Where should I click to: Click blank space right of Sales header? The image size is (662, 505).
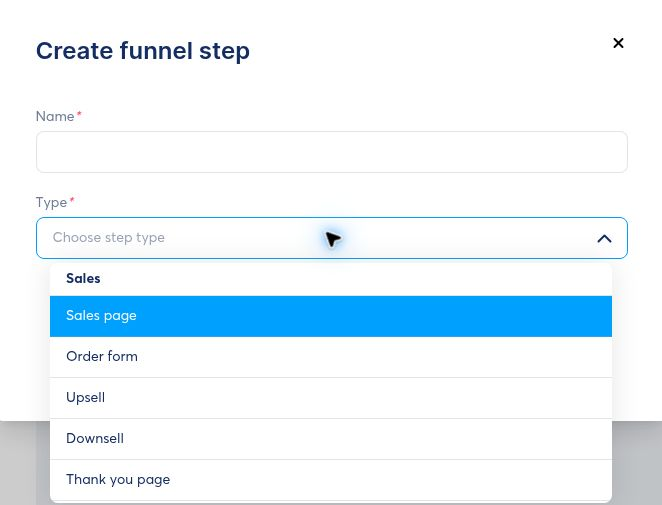click(356, 279)
